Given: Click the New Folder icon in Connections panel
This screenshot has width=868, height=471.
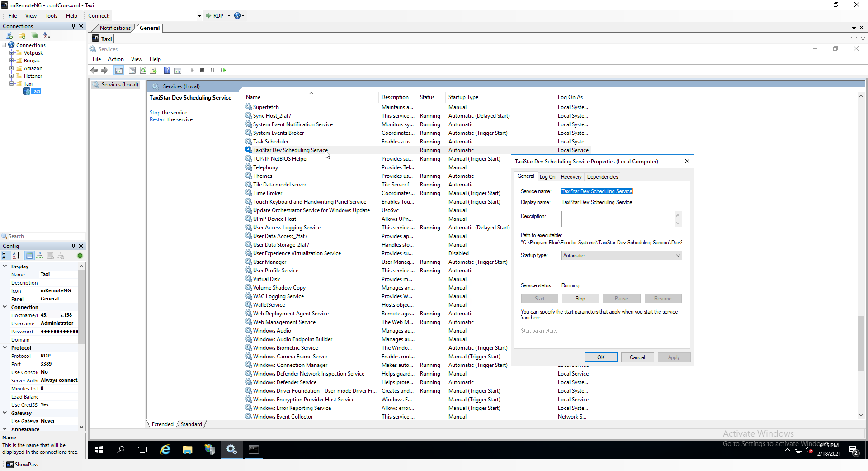Looking at the screenshot, I should click(x=22, y=35).
